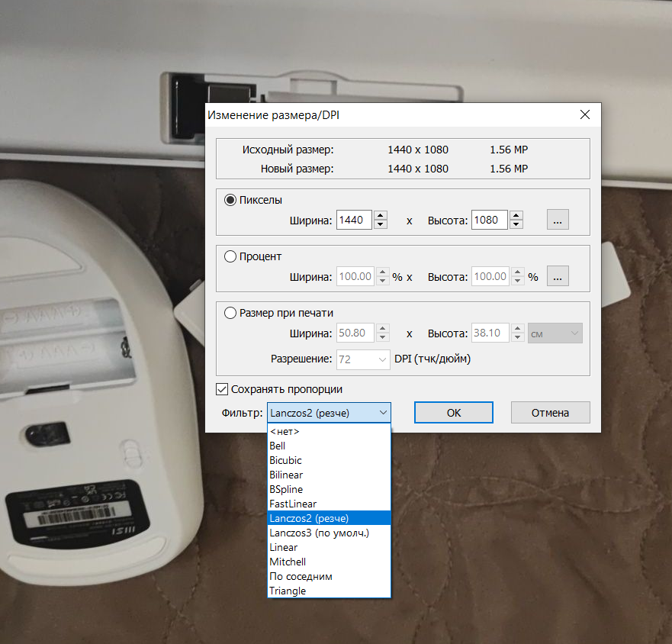The height and width of the screenshot is (644, 672).
Task: Choose Bilinear filter option
Action: (x=329, y=475)
